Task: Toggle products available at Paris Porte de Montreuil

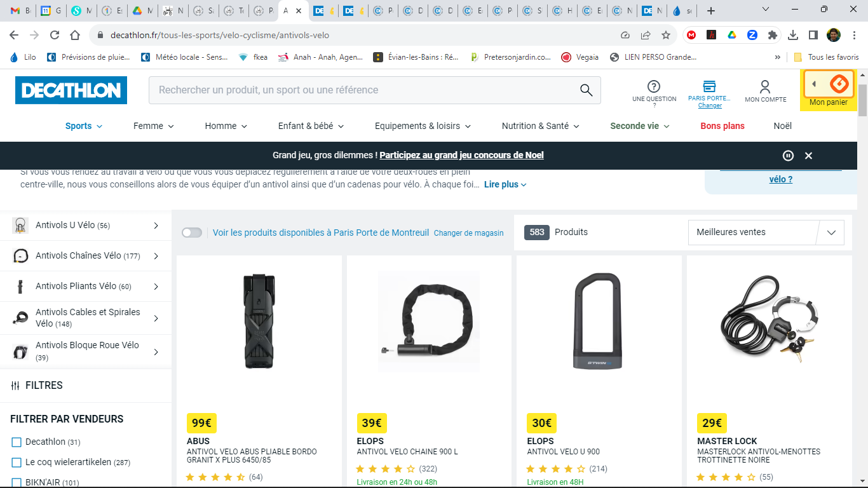Action: coord(192,233)
